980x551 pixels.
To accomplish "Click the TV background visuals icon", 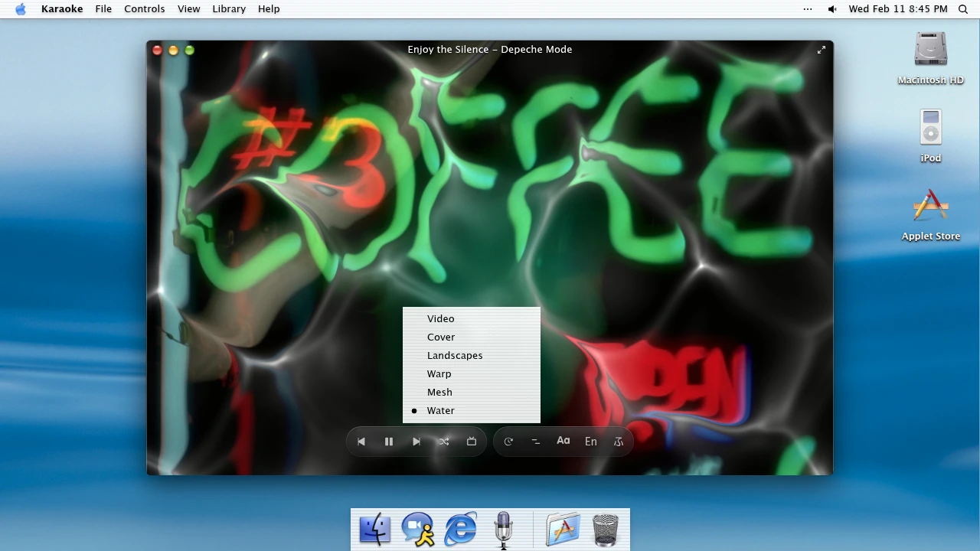I will (472, 442).
